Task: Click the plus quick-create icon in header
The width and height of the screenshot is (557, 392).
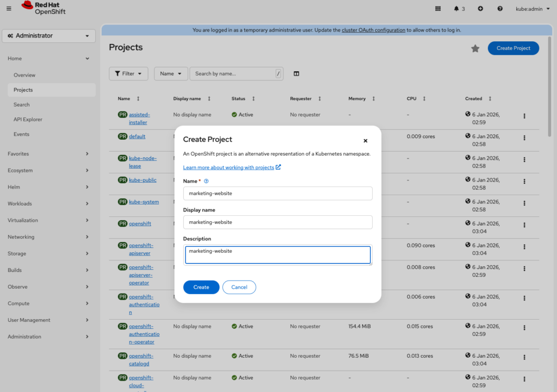Action: tap(480, 9)
